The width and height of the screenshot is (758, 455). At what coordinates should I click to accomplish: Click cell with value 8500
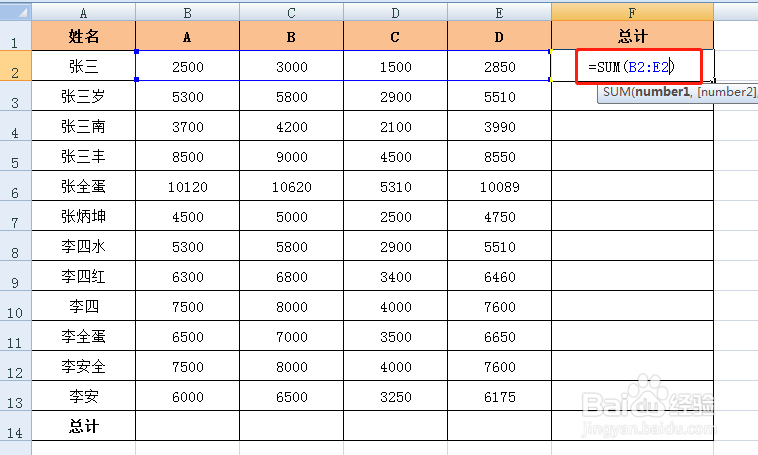pos(188,156)
